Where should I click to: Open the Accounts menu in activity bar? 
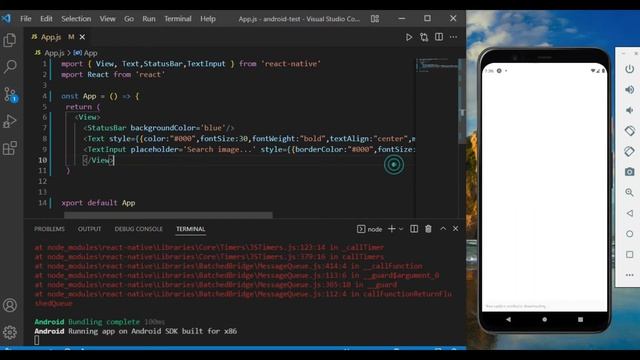pyautogui.click(x=10, y=305)
